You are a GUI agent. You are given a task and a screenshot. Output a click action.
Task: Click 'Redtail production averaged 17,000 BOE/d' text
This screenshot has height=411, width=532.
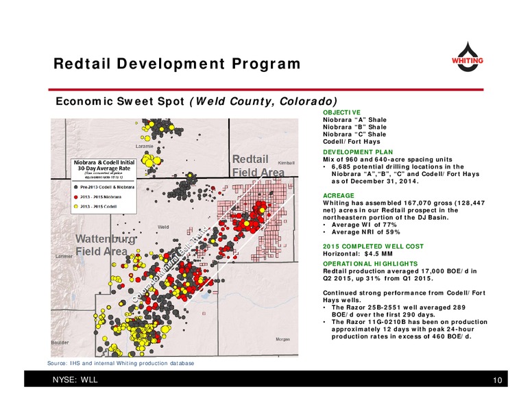pos(400,275)
